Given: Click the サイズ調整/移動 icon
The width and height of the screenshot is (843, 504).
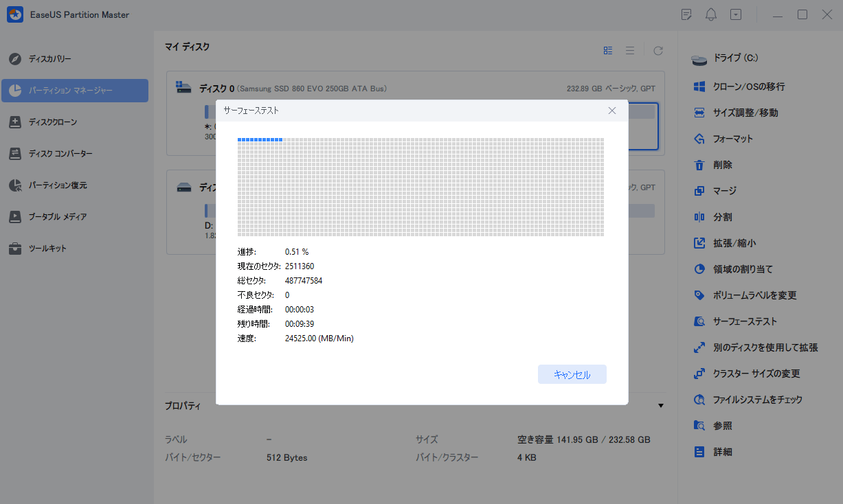Looking at the screenshot, I should (699, 113).
